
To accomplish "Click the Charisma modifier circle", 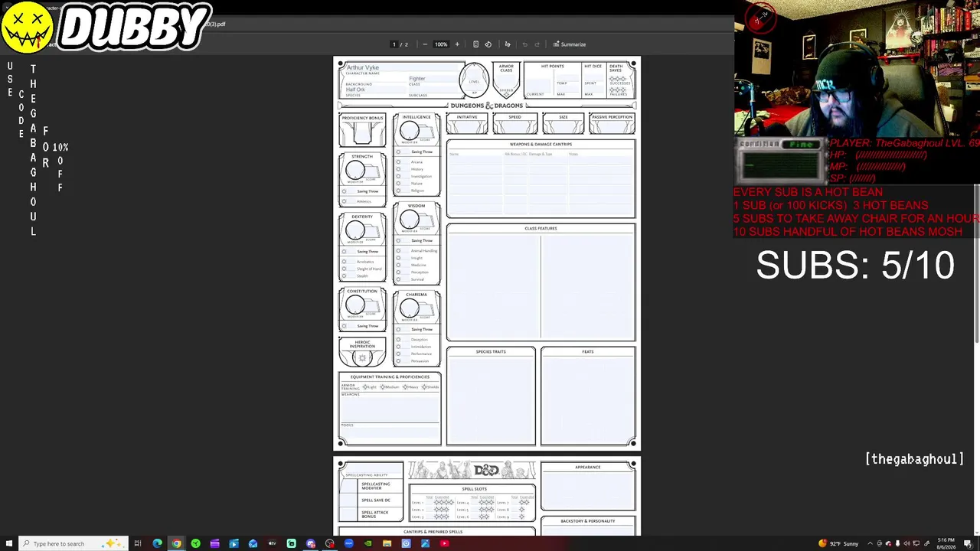I will pos(409,308).
